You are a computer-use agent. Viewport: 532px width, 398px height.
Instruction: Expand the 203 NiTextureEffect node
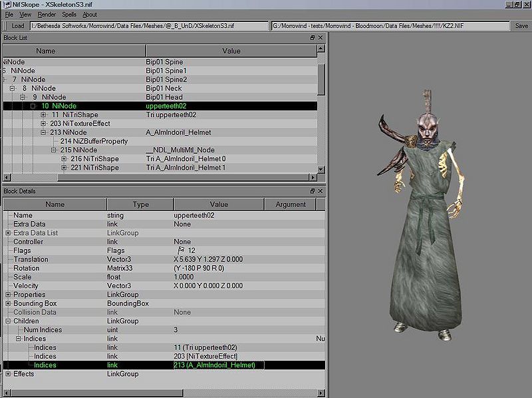[43, 124]
